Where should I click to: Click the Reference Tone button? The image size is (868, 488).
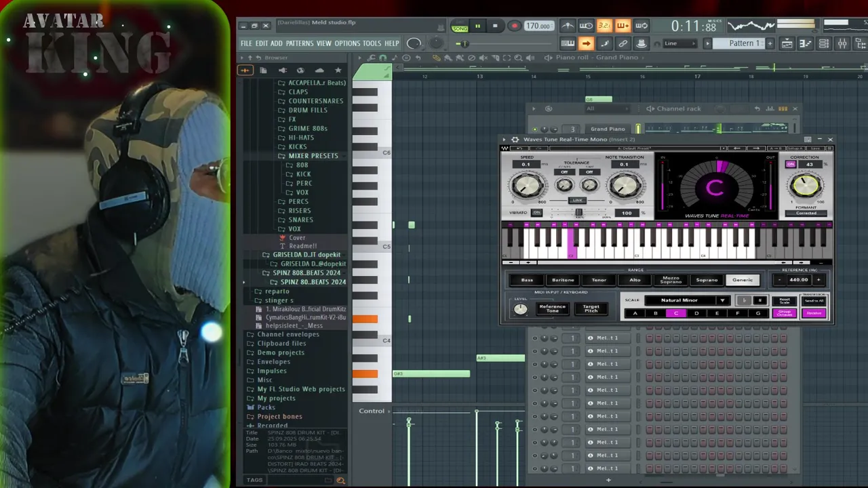click(552, 308)
